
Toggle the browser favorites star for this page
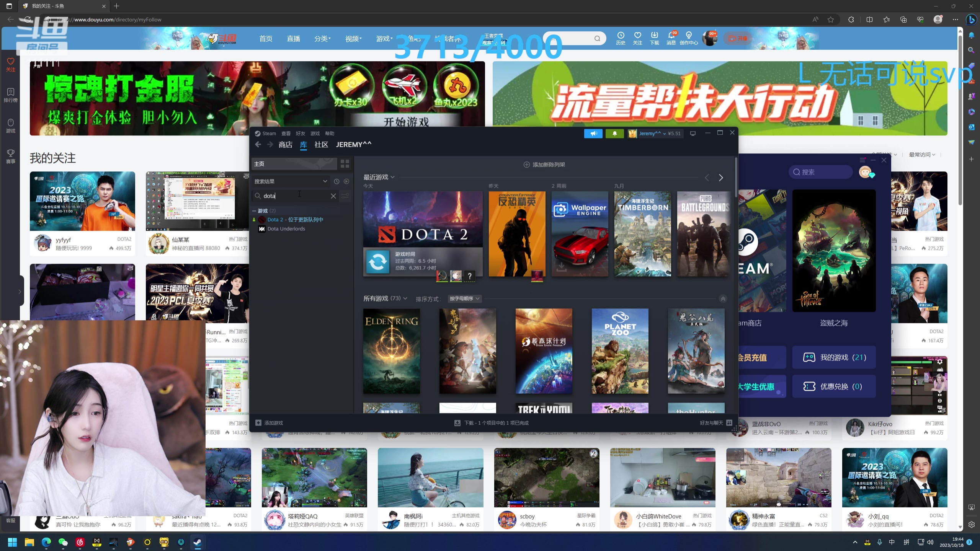830,19
